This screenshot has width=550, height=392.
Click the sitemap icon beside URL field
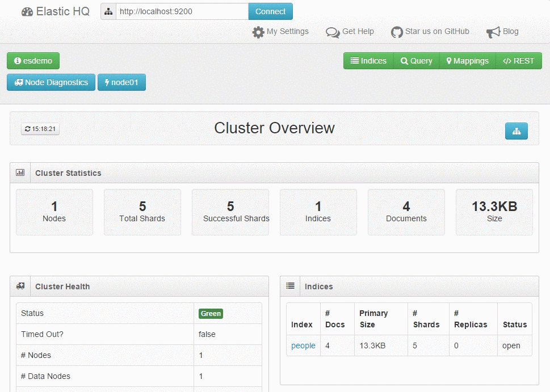(x=108, y=12)
